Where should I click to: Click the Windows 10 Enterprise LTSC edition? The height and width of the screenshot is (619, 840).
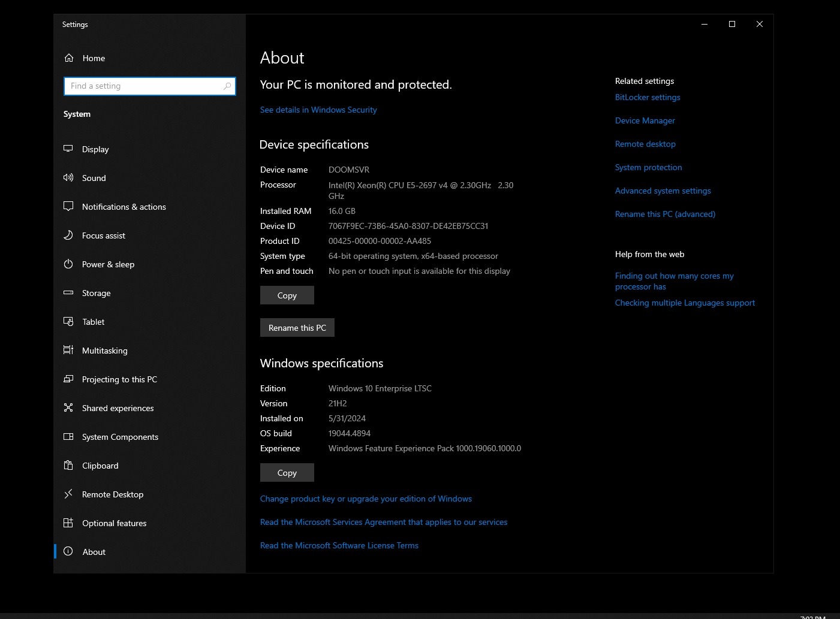click(380, 388)
